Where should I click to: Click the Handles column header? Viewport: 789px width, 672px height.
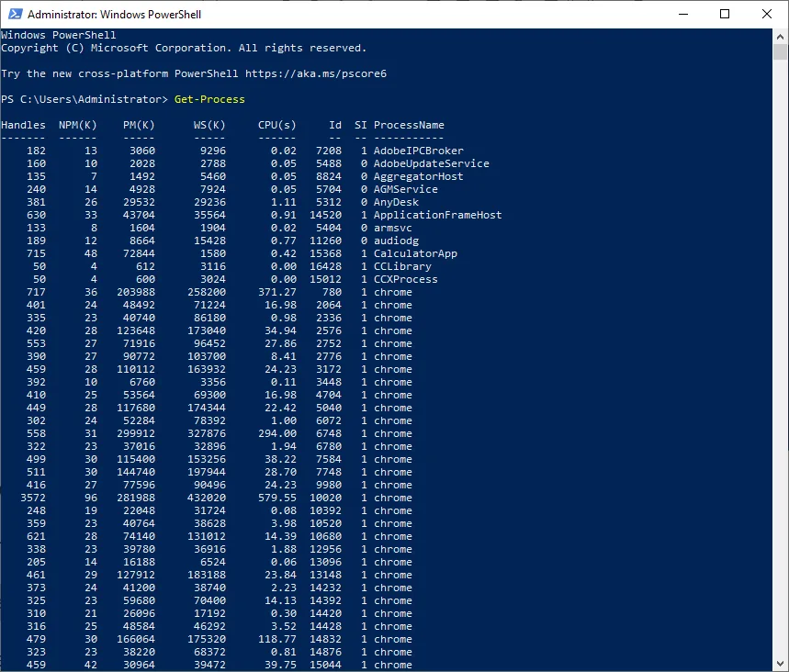[x=23, y=125]
